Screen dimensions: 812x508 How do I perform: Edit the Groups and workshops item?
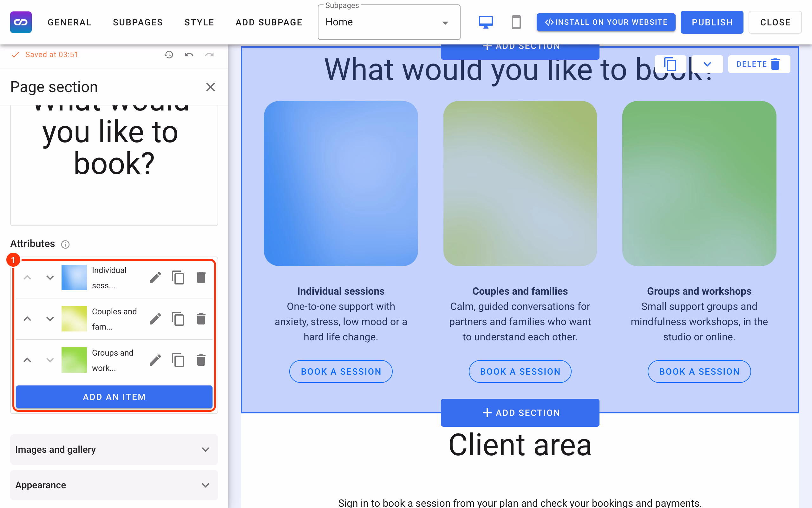(155, 360)
